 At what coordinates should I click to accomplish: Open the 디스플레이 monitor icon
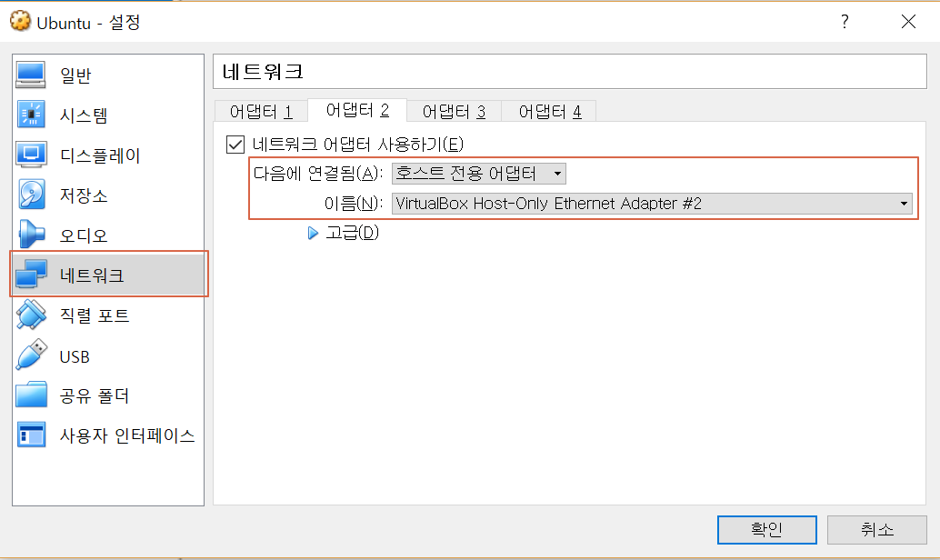(x=31, y=155)
